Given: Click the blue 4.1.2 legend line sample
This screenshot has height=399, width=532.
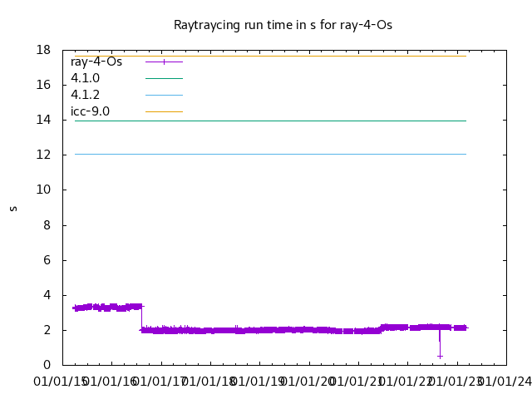Looking at the screenshot, I should click(164, 95).
